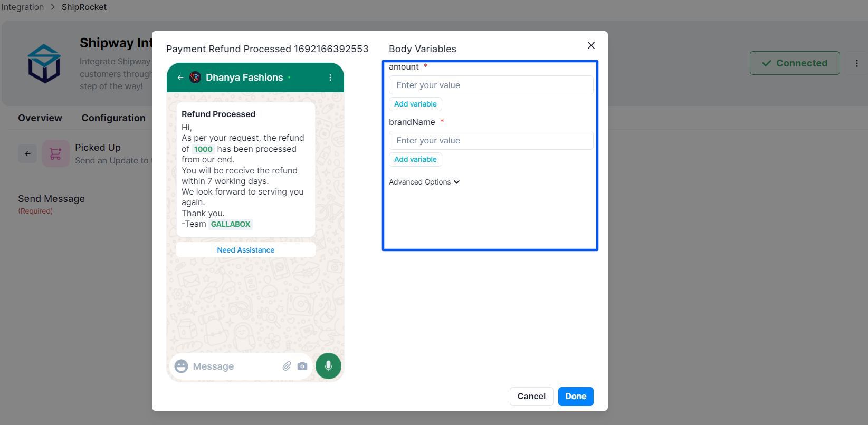
Task: Tap green microphone button
Action: 328,366
